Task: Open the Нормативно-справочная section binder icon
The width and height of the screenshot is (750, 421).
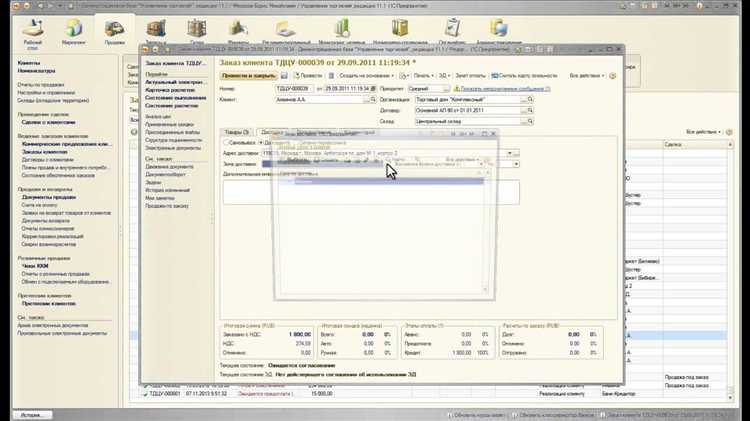Action: pos(400,29)
